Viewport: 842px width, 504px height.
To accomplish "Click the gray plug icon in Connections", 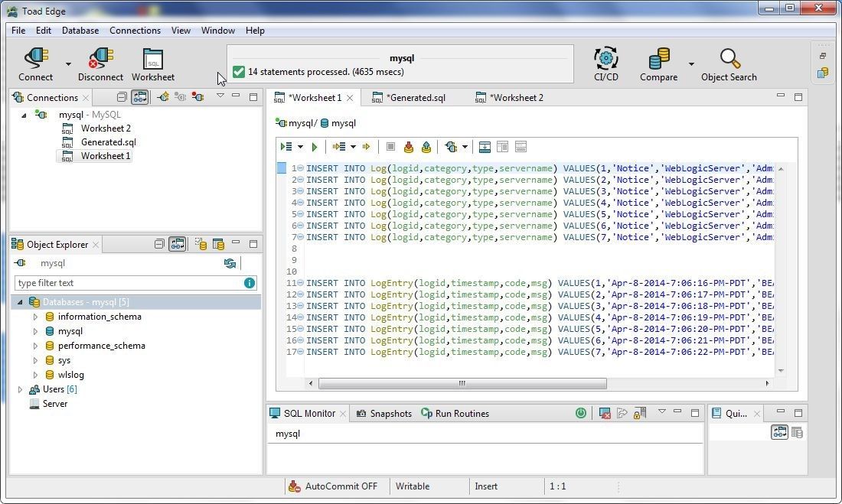I will tap(181, 97).
